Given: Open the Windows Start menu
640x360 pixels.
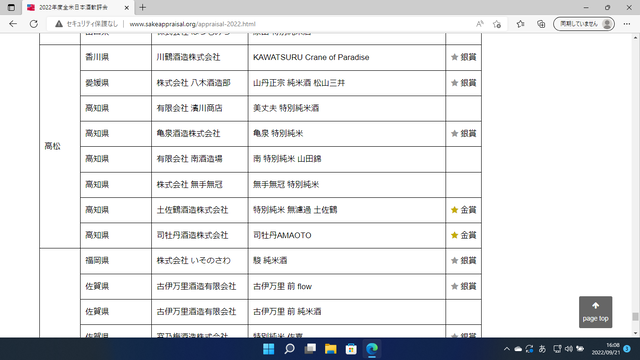Looking at the screenshot, I should click(x=269, y=349).
